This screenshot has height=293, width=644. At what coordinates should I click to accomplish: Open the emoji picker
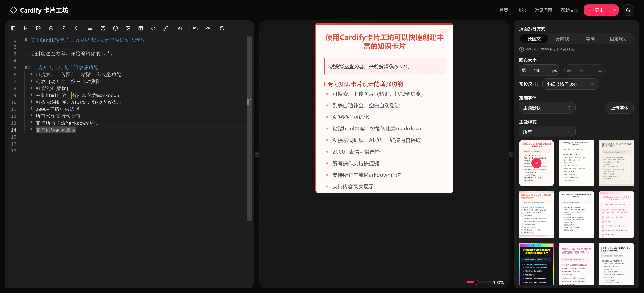pyautogui.click(x=115, y=29)
